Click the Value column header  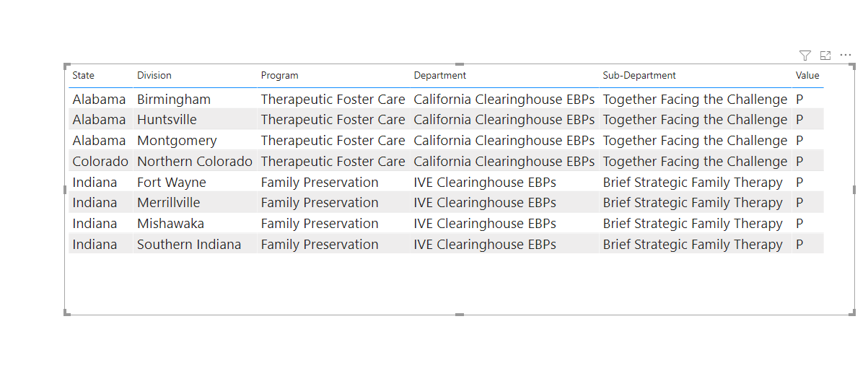807,75
